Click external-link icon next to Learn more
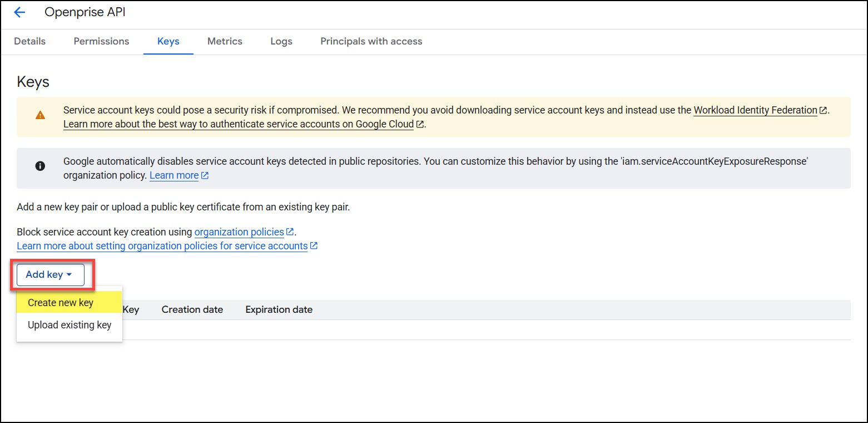 [x=205, y=175]
